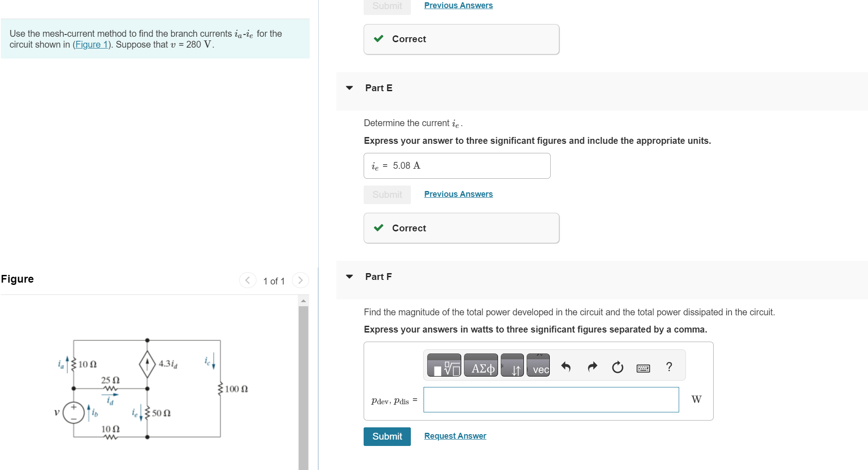Collapse the Part F section

(x=349, y=276)
